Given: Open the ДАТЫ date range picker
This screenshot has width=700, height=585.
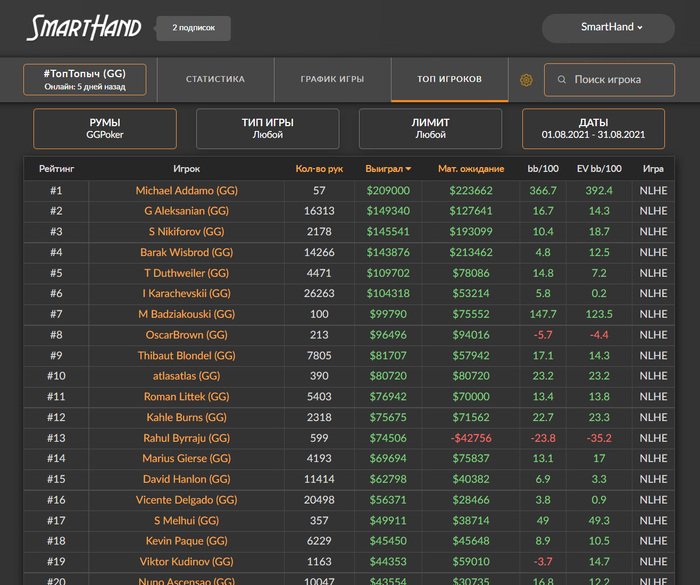Looking at the screenshot, I should [x=593, y=129].
